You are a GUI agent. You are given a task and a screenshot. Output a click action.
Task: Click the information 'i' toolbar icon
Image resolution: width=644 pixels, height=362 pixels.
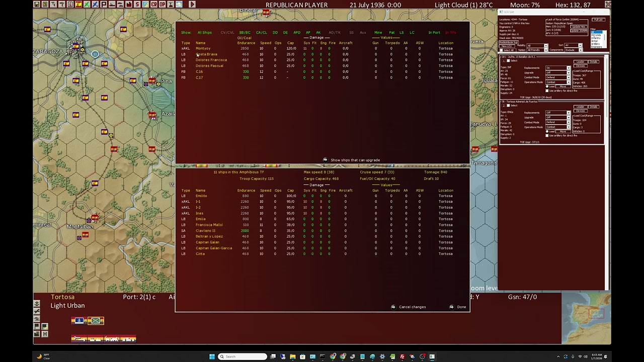click(70, 4)
